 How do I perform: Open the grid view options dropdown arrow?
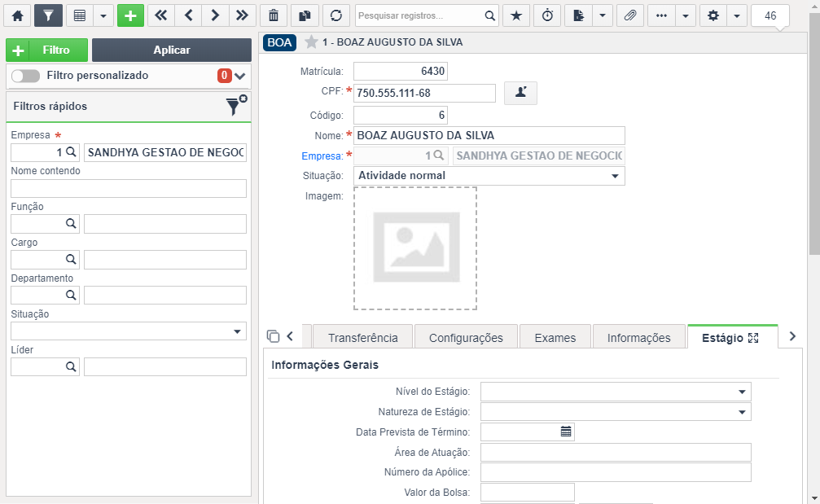[103, 15]
